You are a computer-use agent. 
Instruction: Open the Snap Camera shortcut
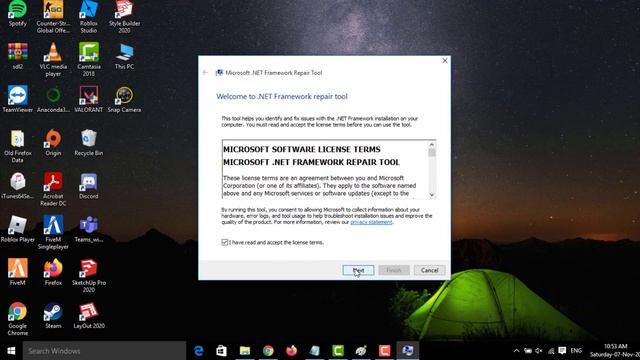pyautogui.click(x=124, y=99)
